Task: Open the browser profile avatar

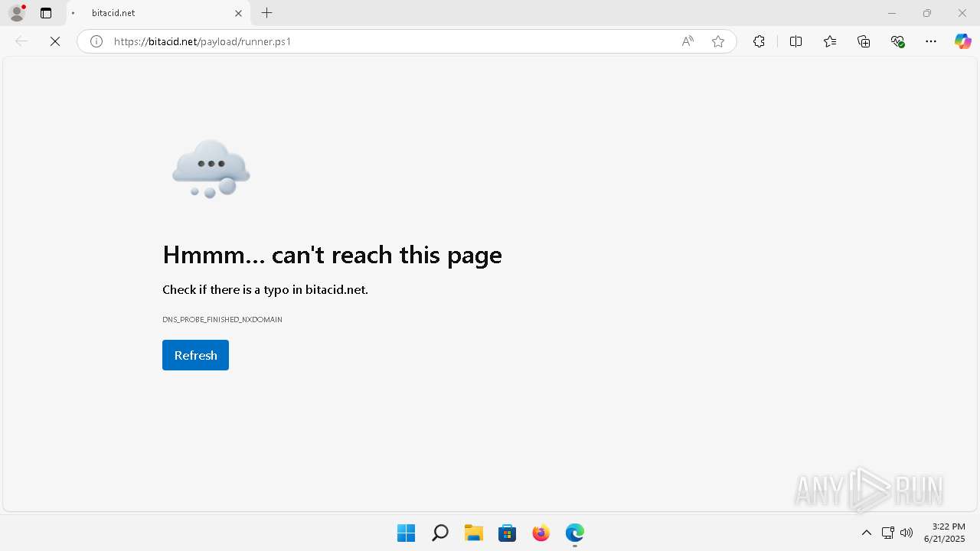Action: click(17, 13)
